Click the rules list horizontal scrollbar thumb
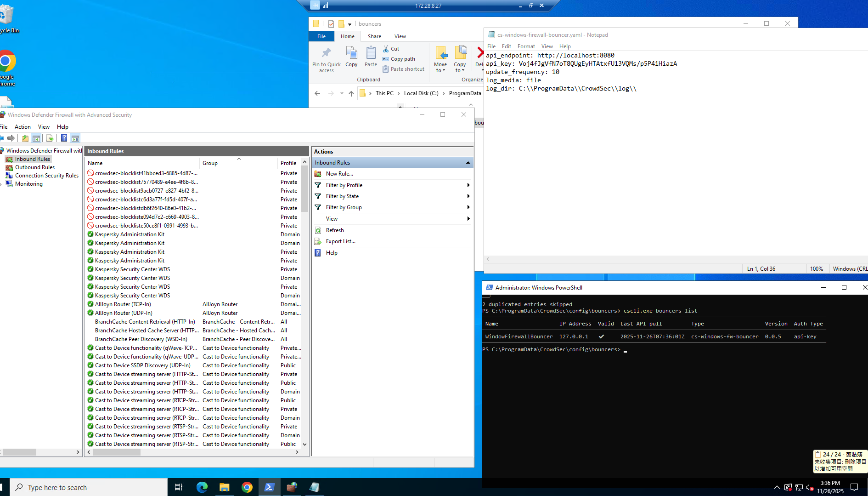Image resolution: width=868 pixels, height=496 pixels. tap(117, 452)
